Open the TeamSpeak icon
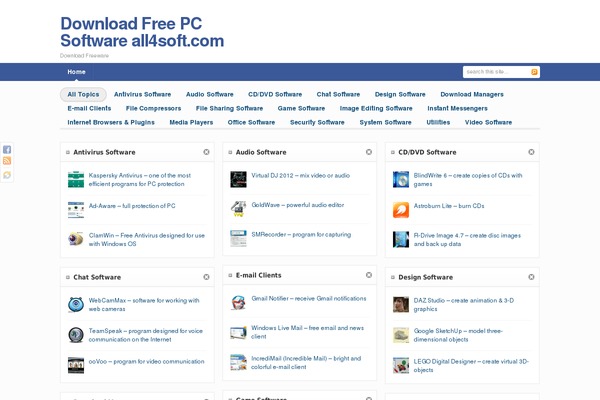The width and height of the screenshot is (600, 400). point(76,335)
